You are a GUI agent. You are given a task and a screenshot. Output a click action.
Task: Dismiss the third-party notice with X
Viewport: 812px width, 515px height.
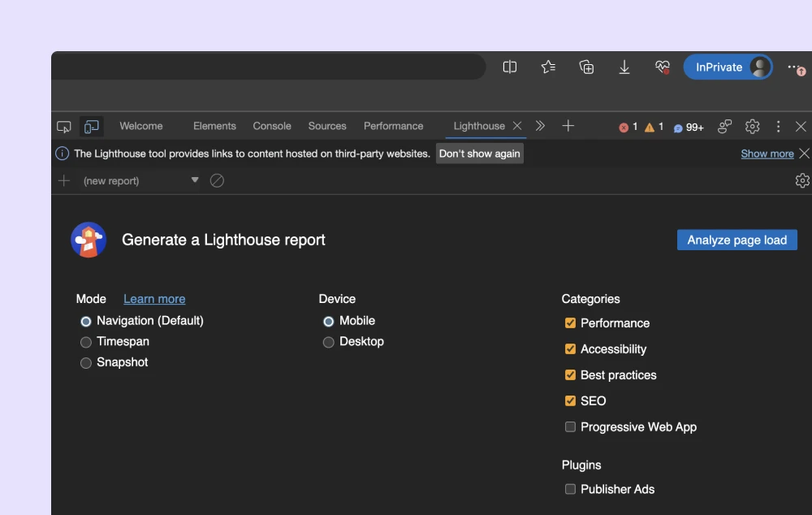click(x=804, y=154)
